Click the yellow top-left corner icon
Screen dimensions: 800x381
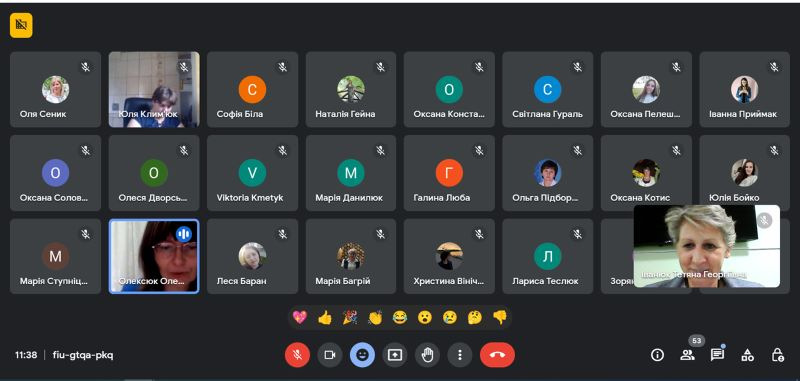[x=21, y=25]
